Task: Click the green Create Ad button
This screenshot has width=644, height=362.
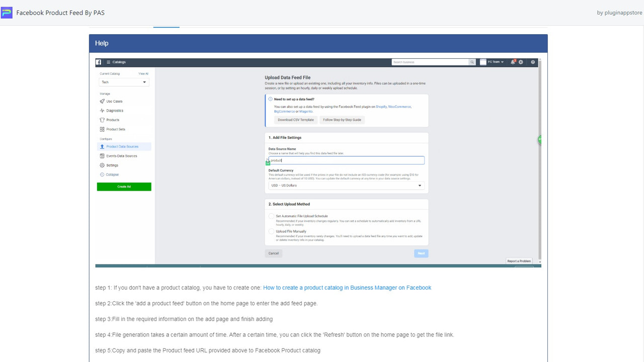Action: point(124,187)
